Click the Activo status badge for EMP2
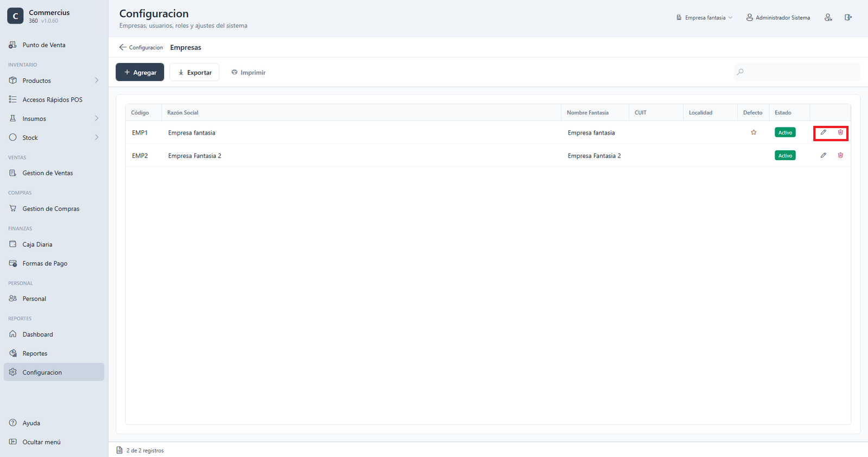 pyautogui.click(x=785, y=156)
